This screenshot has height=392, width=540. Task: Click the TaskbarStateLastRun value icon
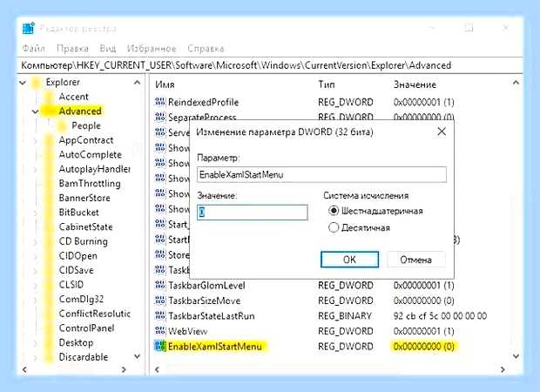(160, 315)
